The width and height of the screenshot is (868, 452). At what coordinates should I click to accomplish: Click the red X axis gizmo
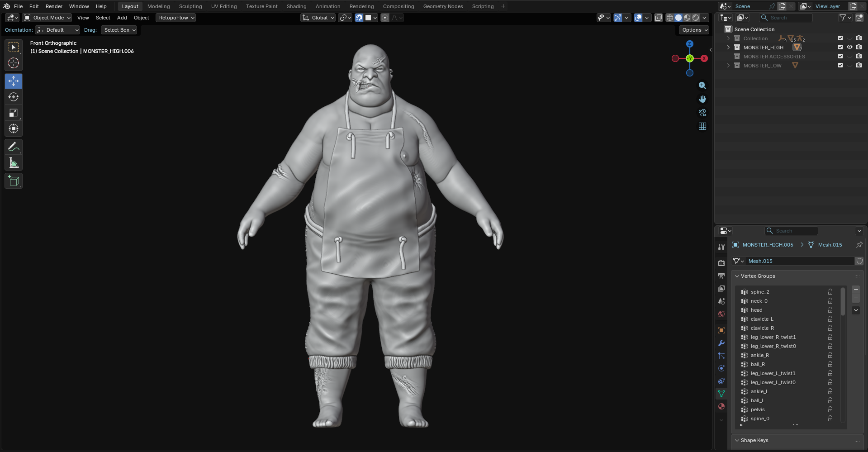click(704, 58)
